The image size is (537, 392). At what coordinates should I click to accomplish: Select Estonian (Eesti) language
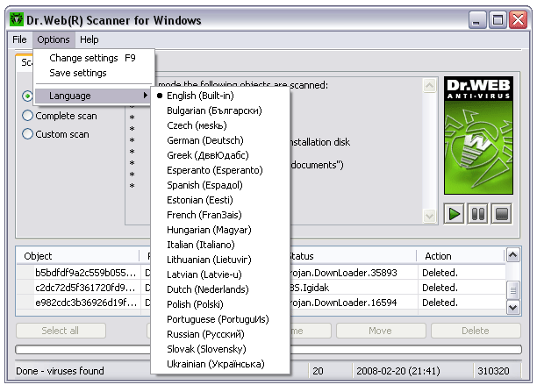click(x=220, y=200)
